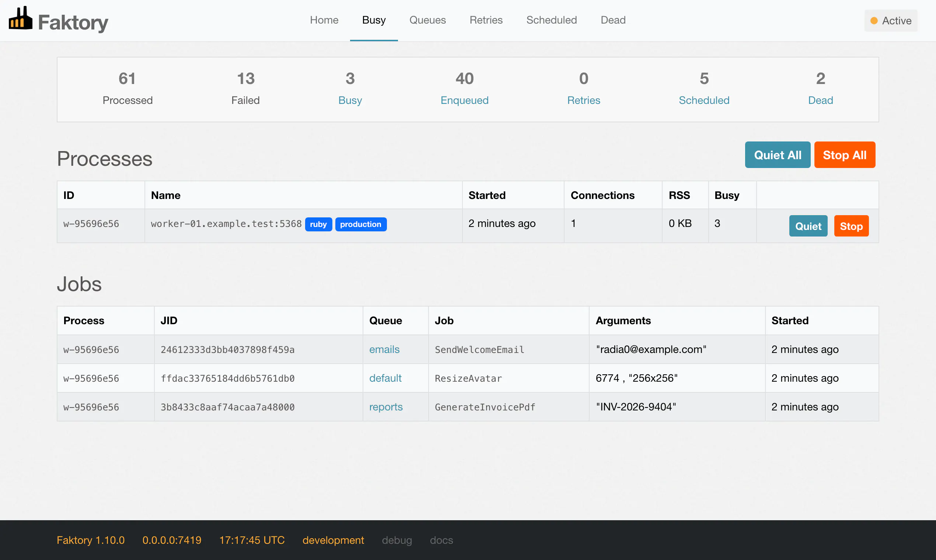Click the 0.0.0.0:7419 address in footer
Viewport: 936px width, 560px height.
coord(172,540)
